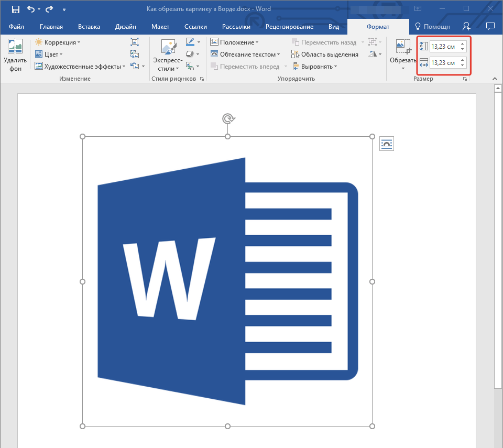Click the picture width input field
This screenshot has height=448, width=503.
(445, 62)
